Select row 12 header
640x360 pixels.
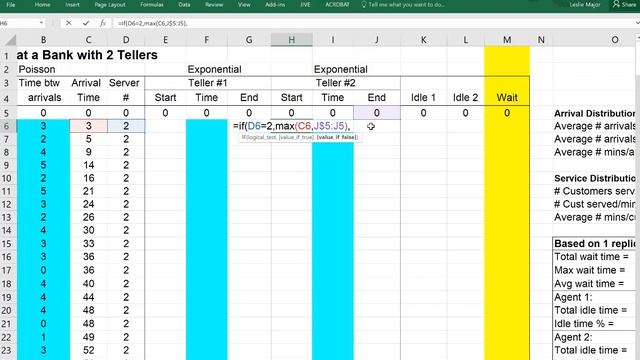pos(7,204)
